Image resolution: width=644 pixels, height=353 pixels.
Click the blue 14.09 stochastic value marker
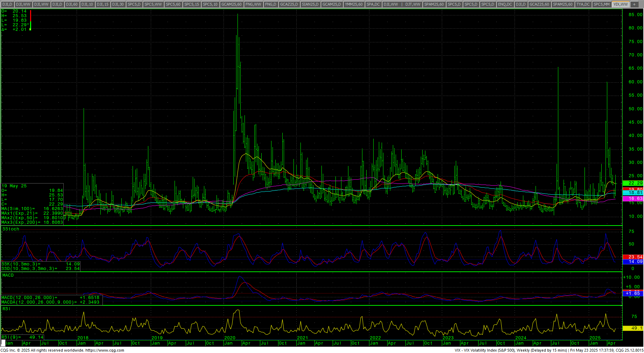coord(633,262)
